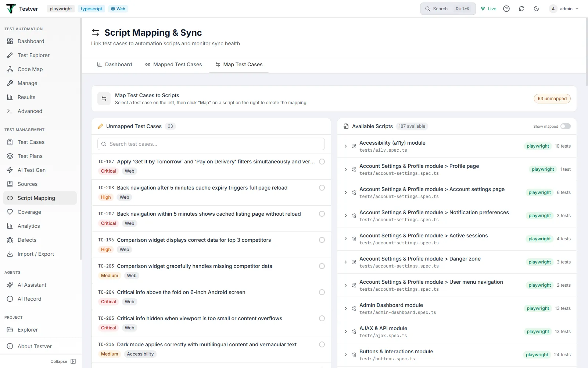Image resolution: width=588 pixels, height=368 pixels.
Task: Select test case TC-203 radio button
Action: pyautogui.click(x=322, y=266)
